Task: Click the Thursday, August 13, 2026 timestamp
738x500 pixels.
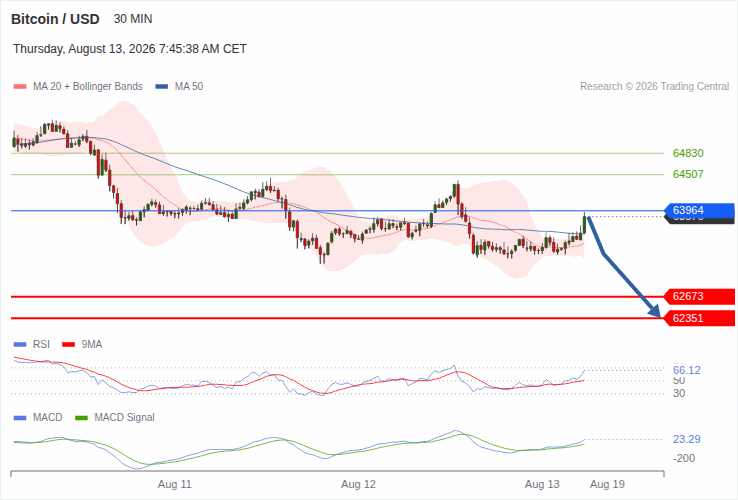Action: 130,49
